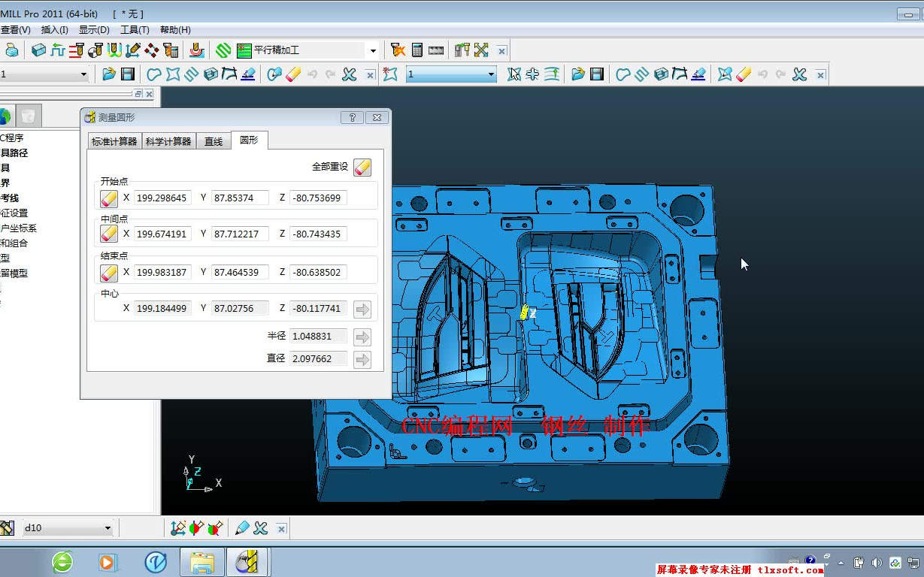Click the printer icon at the toolbar's left end
The height and width of the screenshot is (577, 924).
coord(11,50)
